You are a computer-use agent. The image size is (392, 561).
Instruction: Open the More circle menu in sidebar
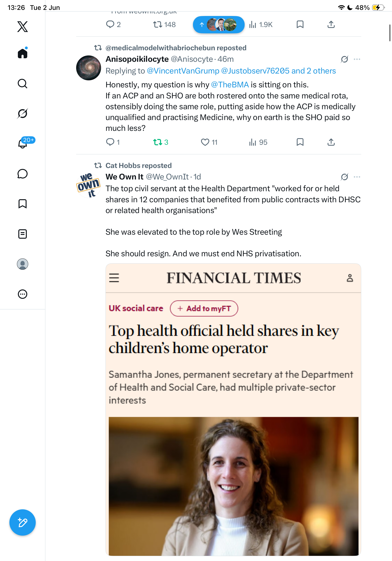[x=23, y=294]
